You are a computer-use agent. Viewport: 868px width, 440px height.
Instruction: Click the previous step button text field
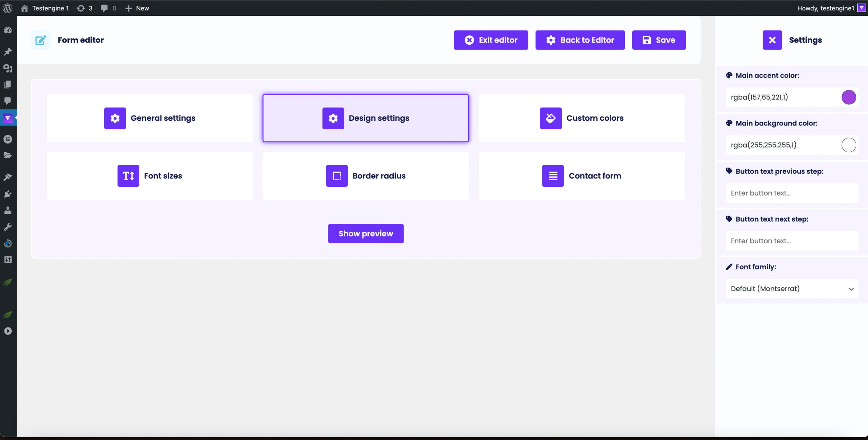click(x=792, y=193)
